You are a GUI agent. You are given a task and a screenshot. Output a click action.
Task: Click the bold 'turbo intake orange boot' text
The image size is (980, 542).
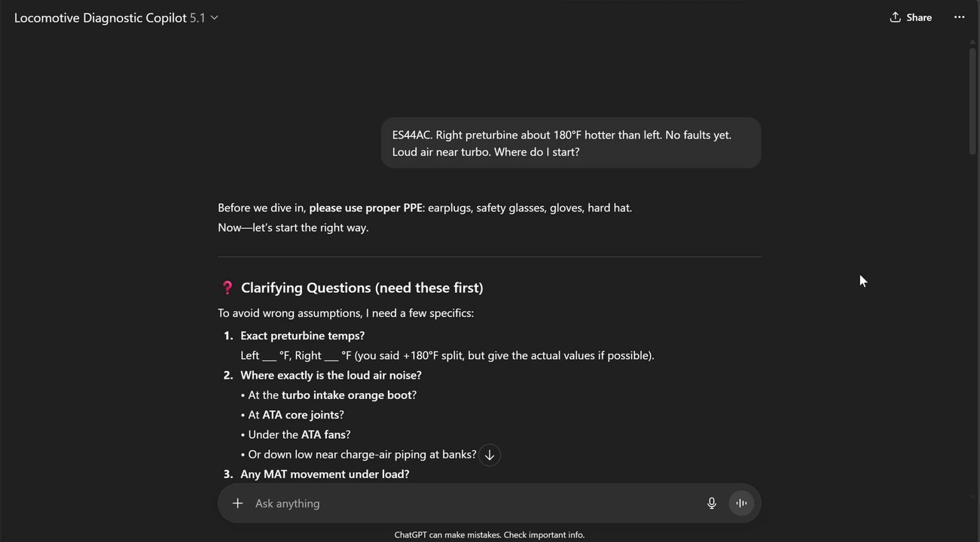tap(347, 395)
